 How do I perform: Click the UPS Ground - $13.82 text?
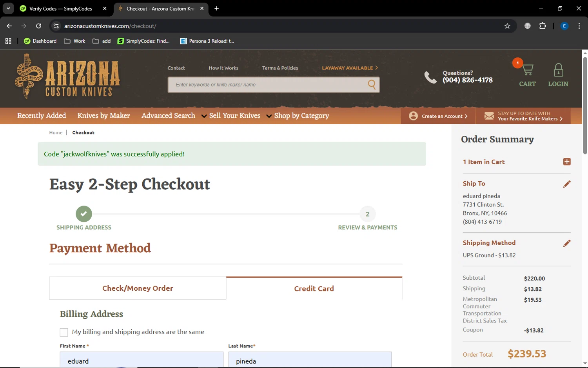[x=489, y=255]
